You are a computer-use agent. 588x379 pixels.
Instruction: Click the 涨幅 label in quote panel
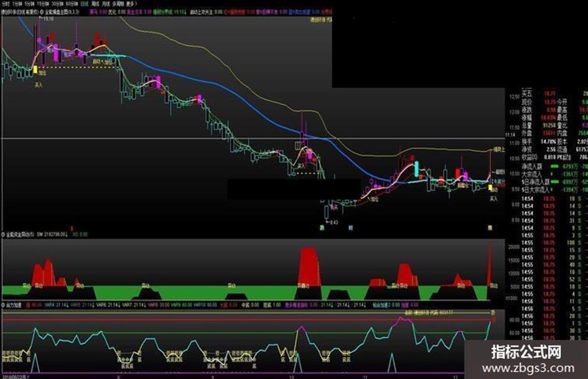pos(526,118)
